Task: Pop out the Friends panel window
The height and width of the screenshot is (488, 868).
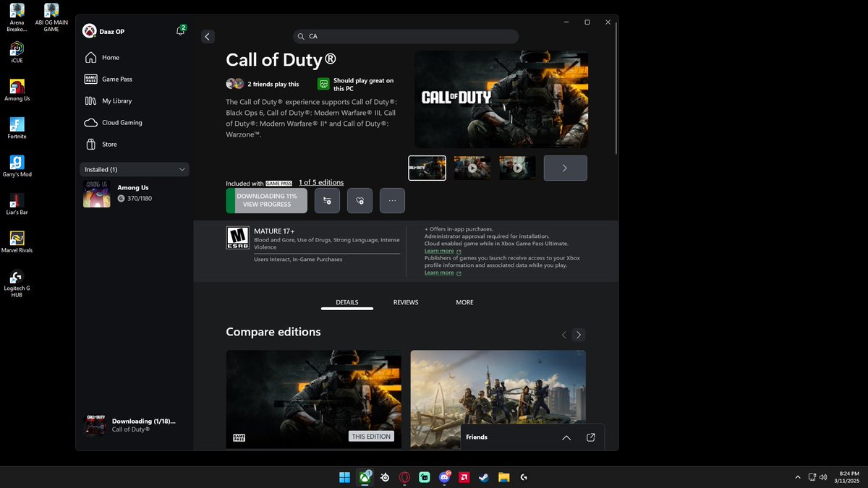Action: (x=591, y=437)
